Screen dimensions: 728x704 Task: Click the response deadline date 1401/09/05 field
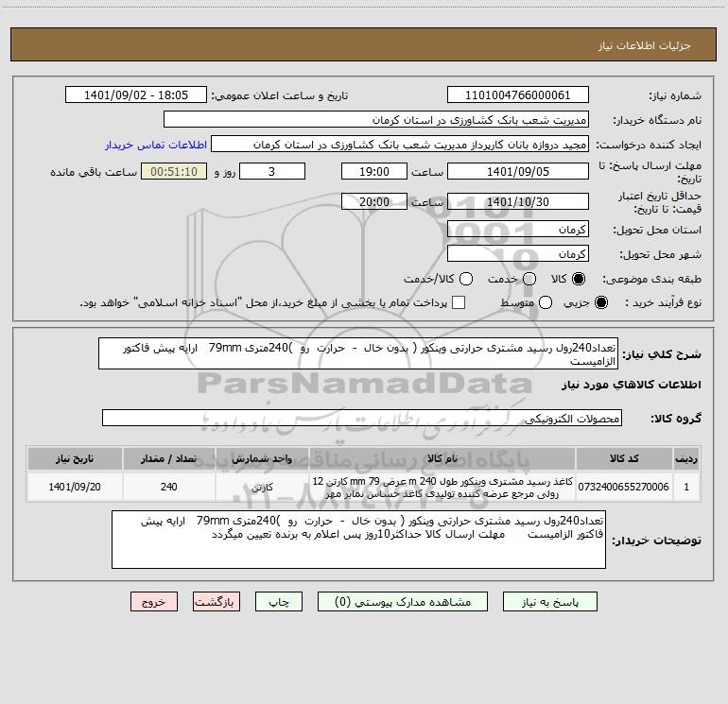[518, 171]
